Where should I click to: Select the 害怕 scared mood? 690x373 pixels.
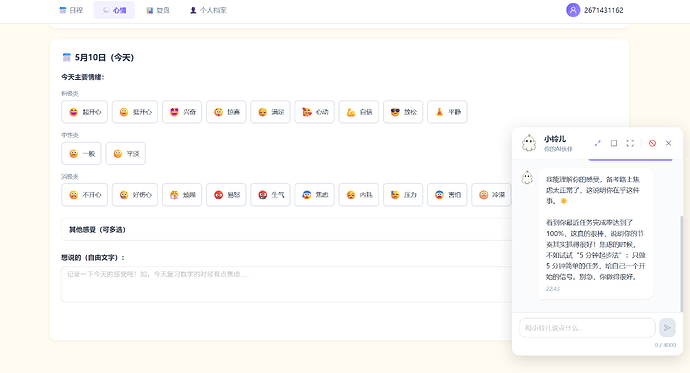447,195
